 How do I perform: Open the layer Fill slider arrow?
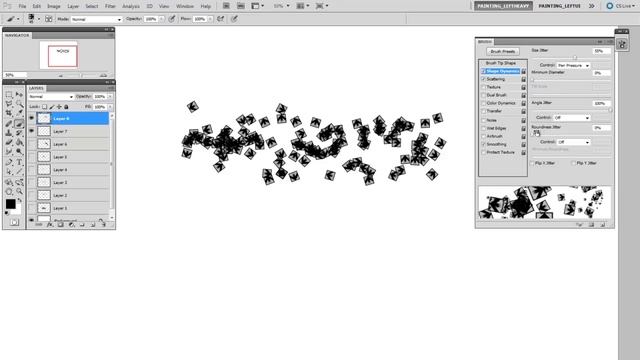pyautogui.click(x=110, y=107)
